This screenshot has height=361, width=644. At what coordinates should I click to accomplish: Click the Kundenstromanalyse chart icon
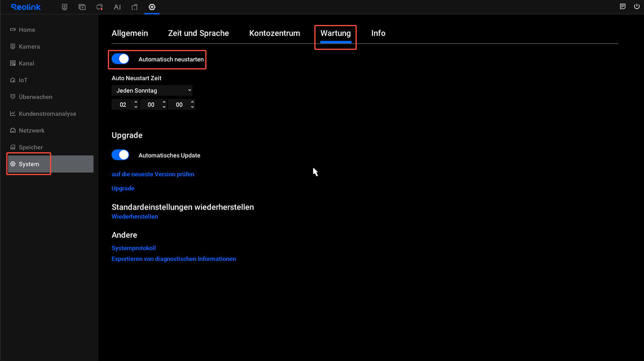coord(13,114)
